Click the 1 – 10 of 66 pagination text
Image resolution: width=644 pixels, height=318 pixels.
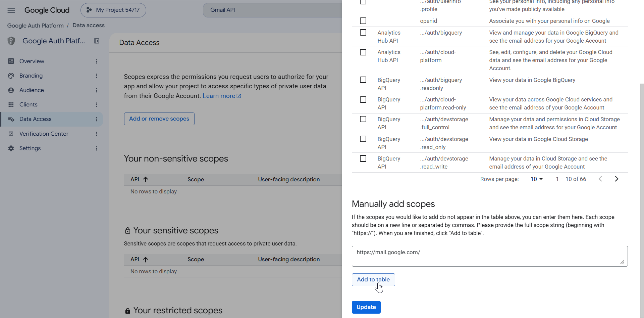571,179
